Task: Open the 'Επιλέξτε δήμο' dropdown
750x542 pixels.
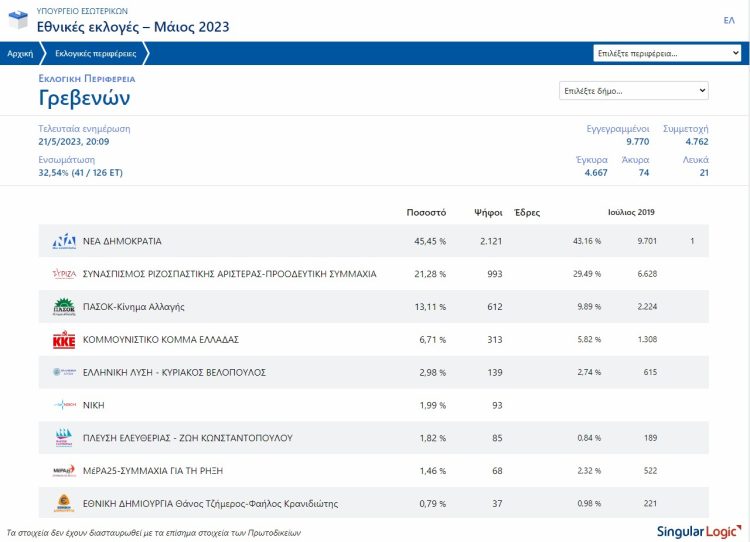Action: point(634,90)
